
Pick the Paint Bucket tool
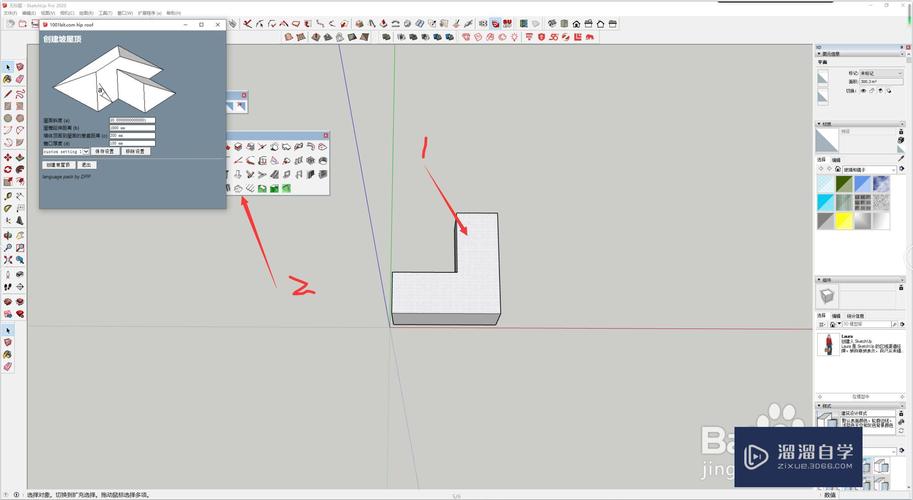pyautogui.click(x=8, y=79)
